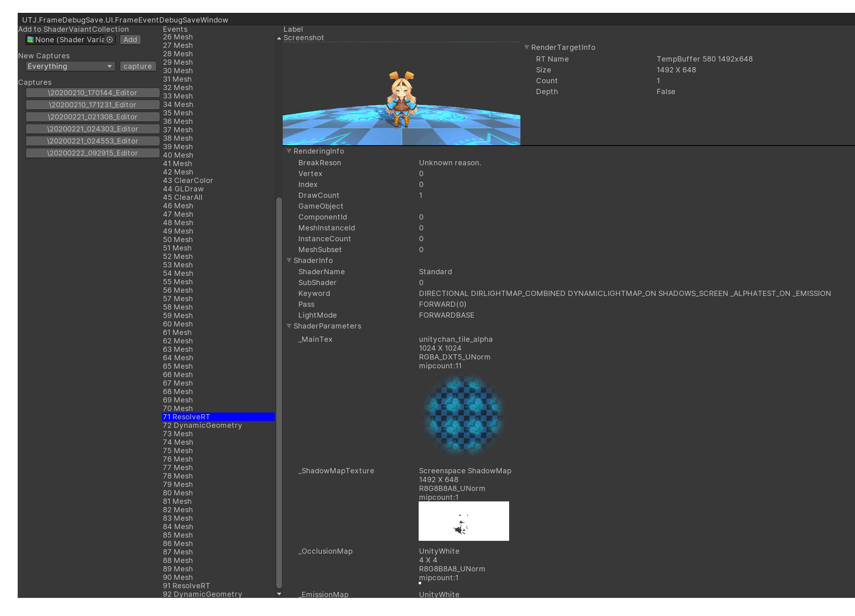The width and height of the screenshot is (855, 616).
Task: Collapse the ShaderInfo foldout
Action: (289, 261)
